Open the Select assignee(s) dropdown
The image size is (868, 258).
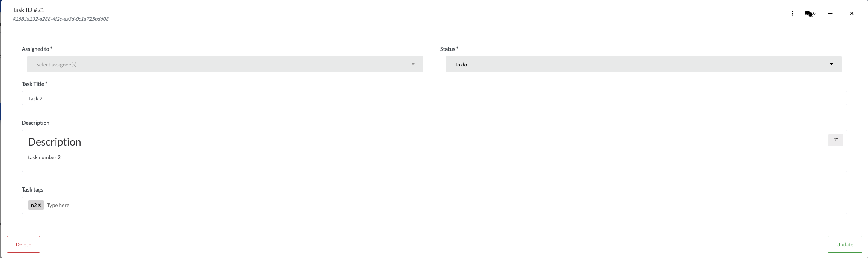(x=225, y=64)
